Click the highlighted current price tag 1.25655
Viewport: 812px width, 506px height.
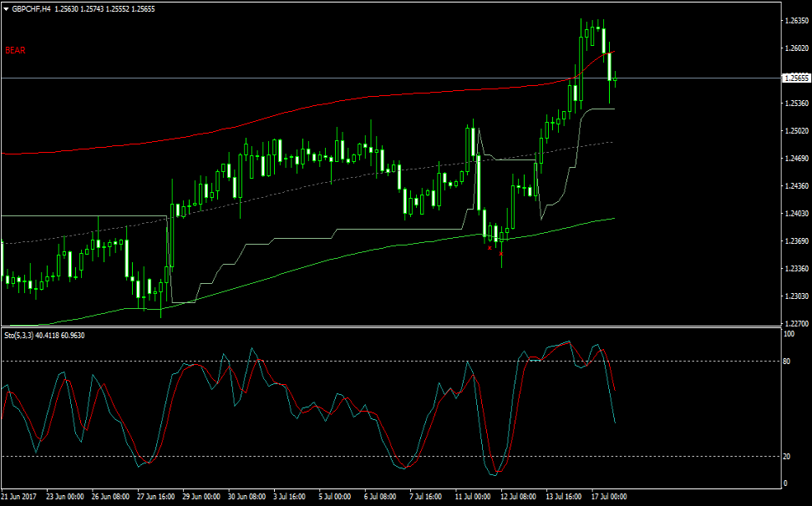point(796,78)
